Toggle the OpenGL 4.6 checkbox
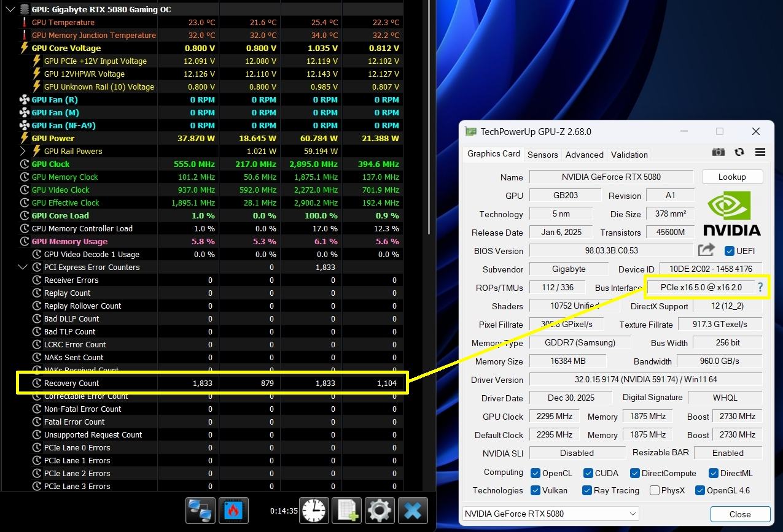Image resolution: width=783 pixels, height=532 pixels. [700, 490]
